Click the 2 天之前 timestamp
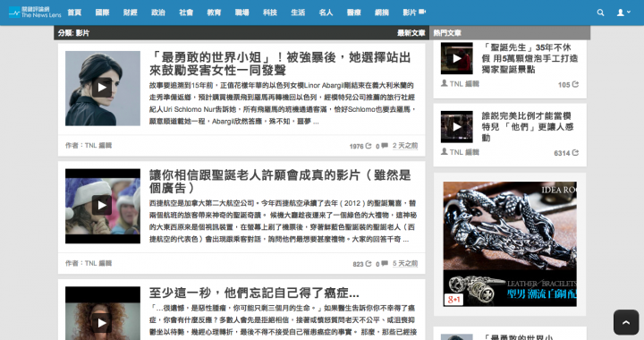The height and width of the screenshot is (340, 644). (405, 146)
